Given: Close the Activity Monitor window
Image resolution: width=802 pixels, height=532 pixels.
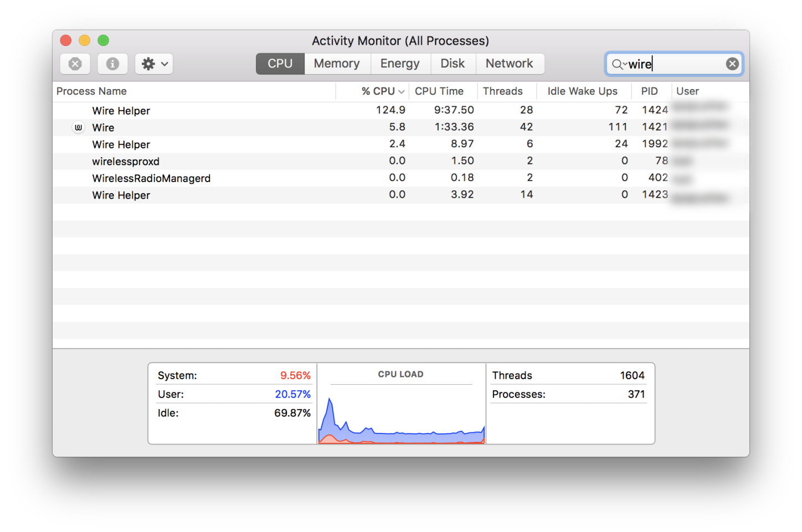Looking at the screenshot, I should pos(66,40).
